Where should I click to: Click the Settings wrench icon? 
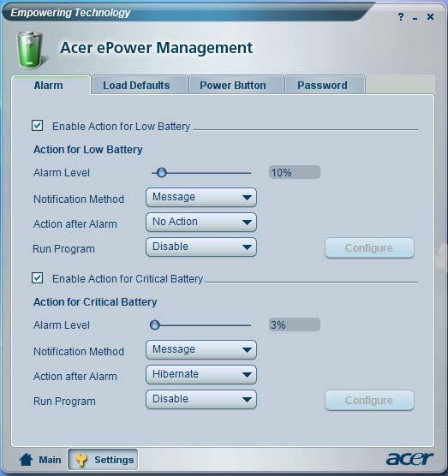(81, 459)
